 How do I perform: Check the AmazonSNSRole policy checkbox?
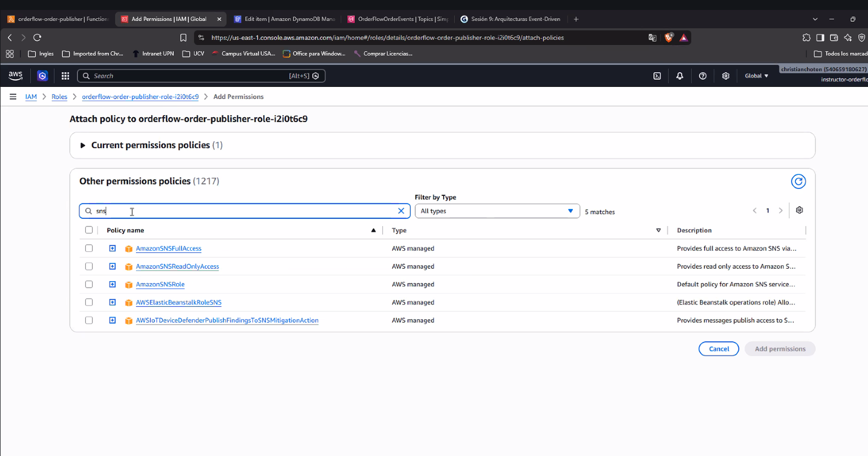point(89,284)
